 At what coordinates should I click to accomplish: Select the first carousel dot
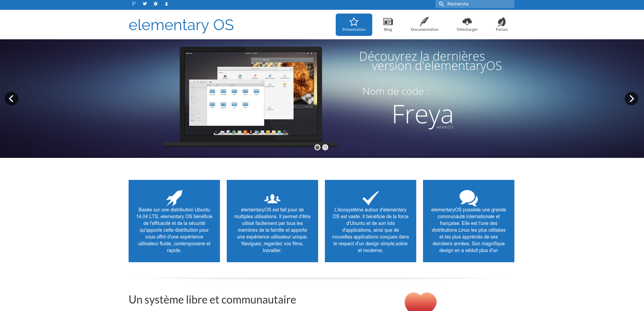coord(317,147)
